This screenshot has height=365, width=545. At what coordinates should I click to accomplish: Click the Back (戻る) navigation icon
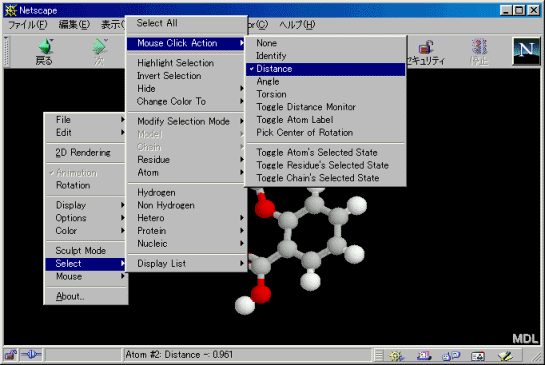point(44,52)
